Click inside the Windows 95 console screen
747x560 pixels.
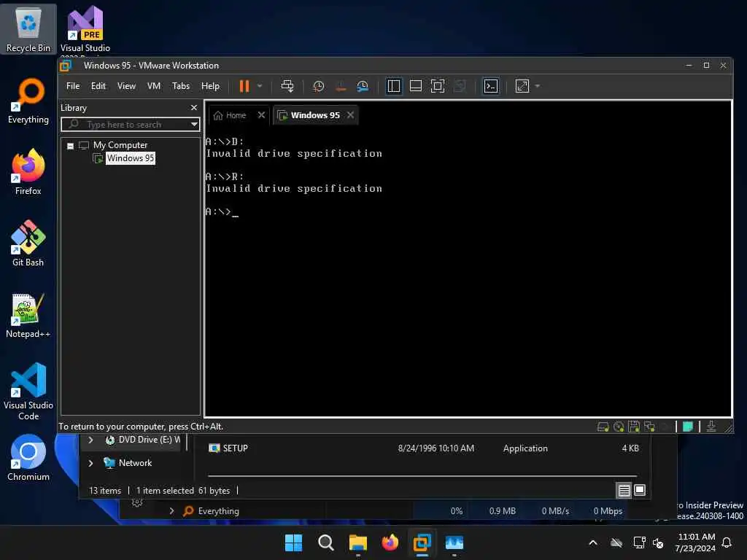(468, 270)
